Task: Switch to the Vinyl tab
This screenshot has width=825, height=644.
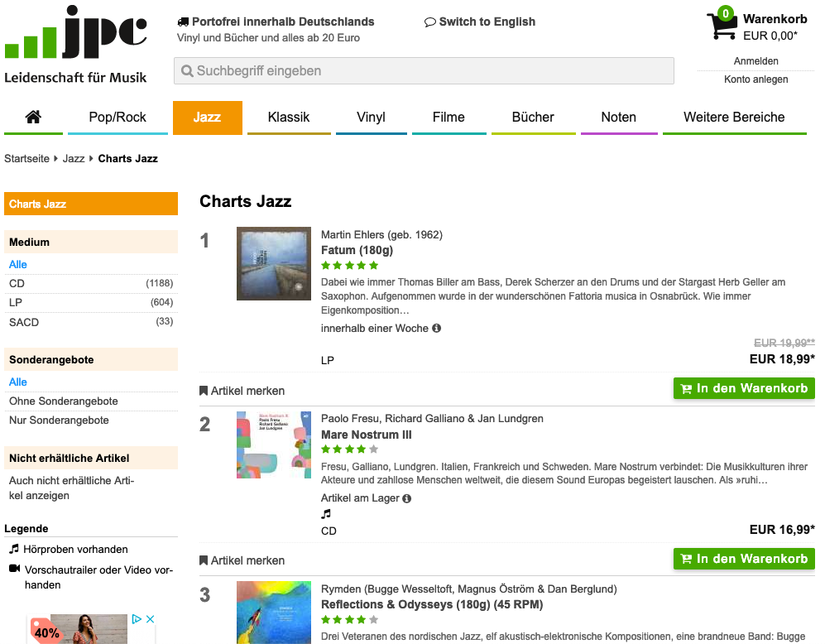Action: (x=371, y=117)
